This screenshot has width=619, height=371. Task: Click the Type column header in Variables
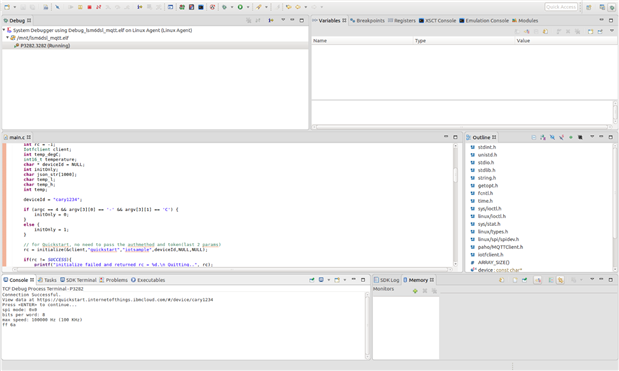[x=464, y=41]
